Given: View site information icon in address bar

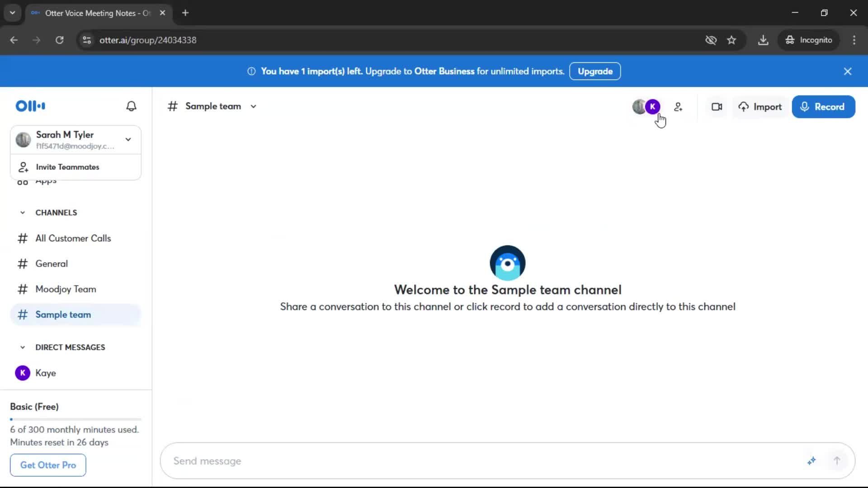Looking at the screenshot, I should click(87, 40).
